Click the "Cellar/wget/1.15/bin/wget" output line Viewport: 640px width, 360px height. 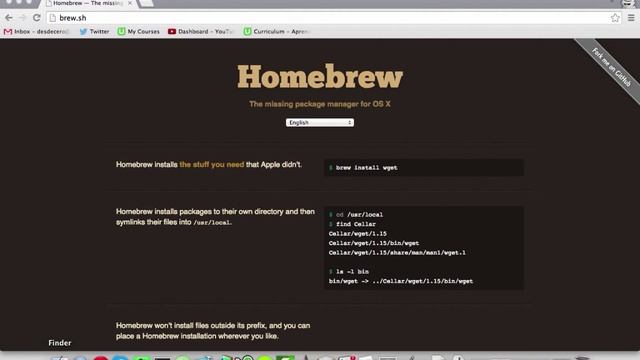pyautogui.click(x=374, y=243)
